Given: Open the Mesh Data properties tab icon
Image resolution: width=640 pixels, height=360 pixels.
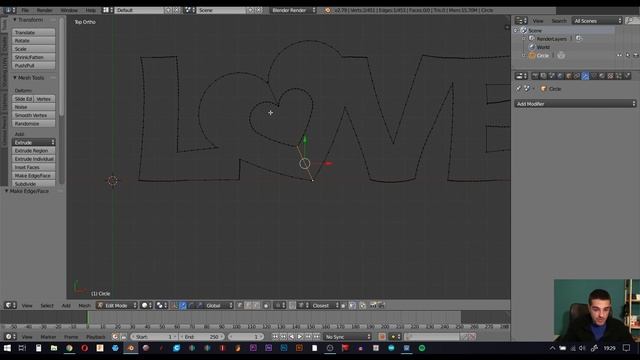Looking at the screenshot, I should (x=593, y=76).
